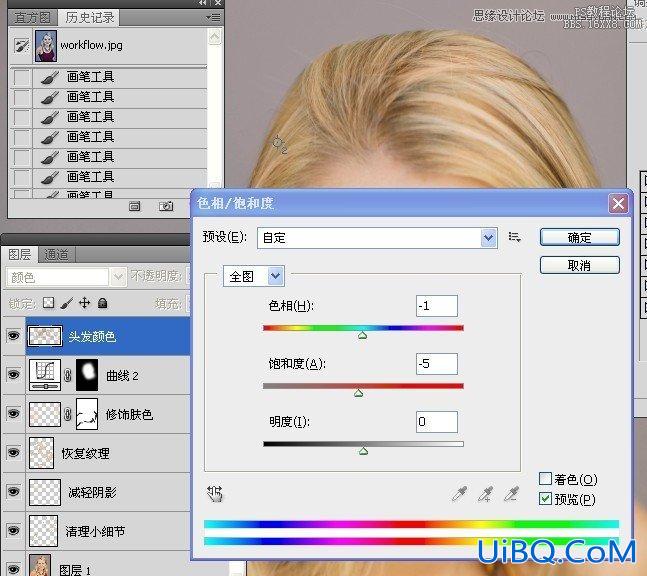Set history brush source on workflow.jpg snapshot

click(21, 45)
